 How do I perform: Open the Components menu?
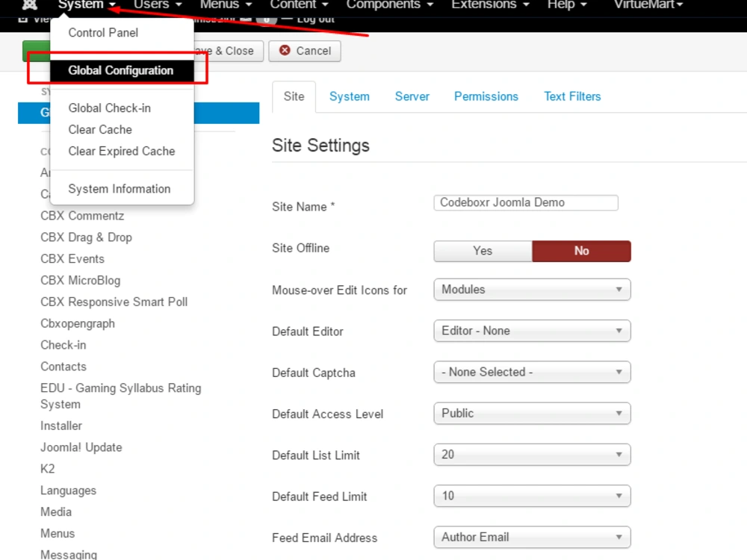tap(389, 4)
